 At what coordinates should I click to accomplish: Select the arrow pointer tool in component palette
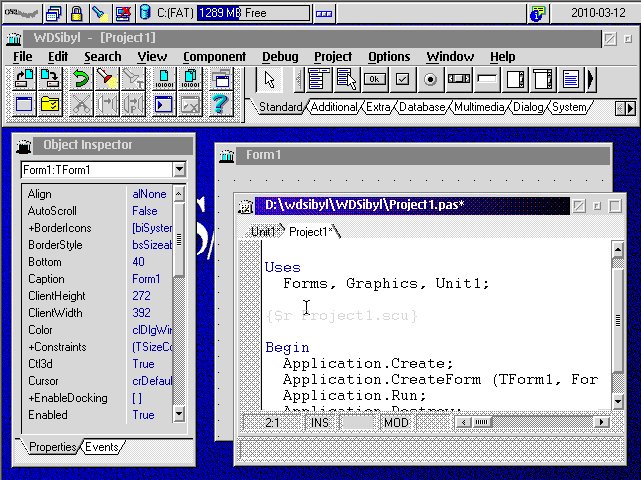270,79
